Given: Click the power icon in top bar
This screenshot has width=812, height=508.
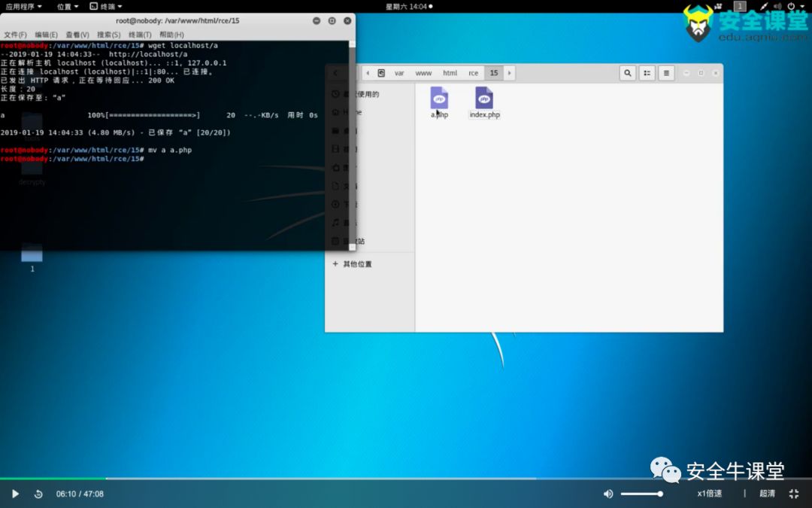Looking at the screenshot, I should pos(791,6).
